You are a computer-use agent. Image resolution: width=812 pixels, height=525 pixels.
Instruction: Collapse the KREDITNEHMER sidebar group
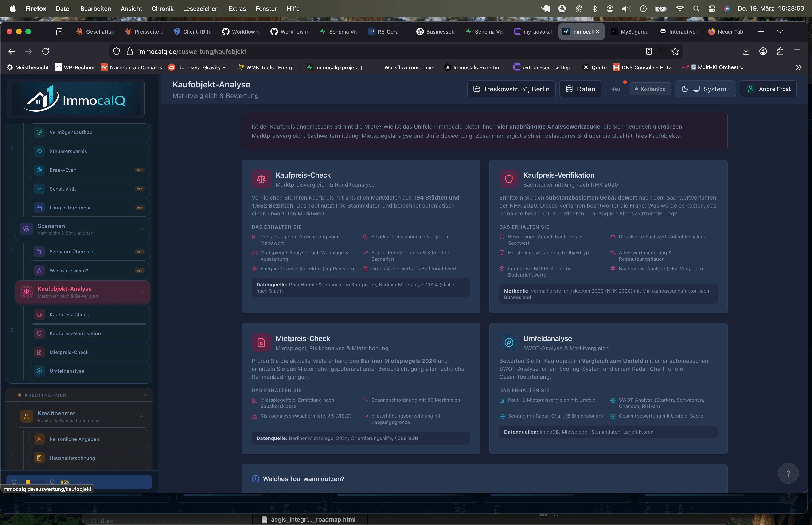click(x=145, y=395)
